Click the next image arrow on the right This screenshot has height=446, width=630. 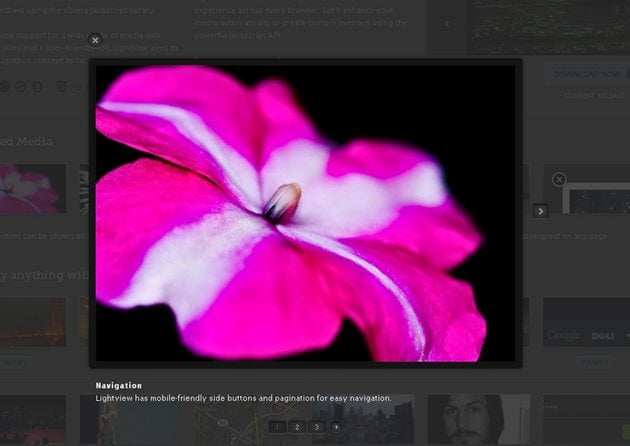(x=540, y=210)
